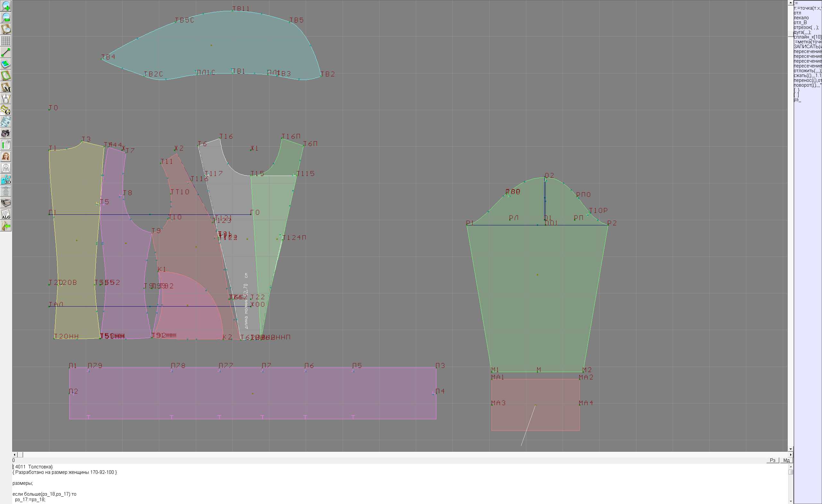Open the G grading patterns icon
This screenshot has width=822, height=504.
click(x=6, y=110)
